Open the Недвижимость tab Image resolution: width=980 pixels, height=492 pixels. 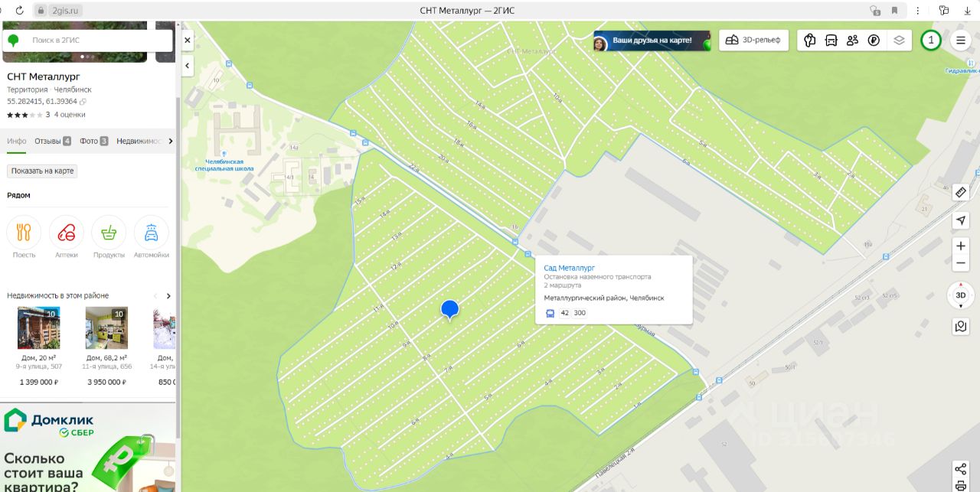click(139, 141)
